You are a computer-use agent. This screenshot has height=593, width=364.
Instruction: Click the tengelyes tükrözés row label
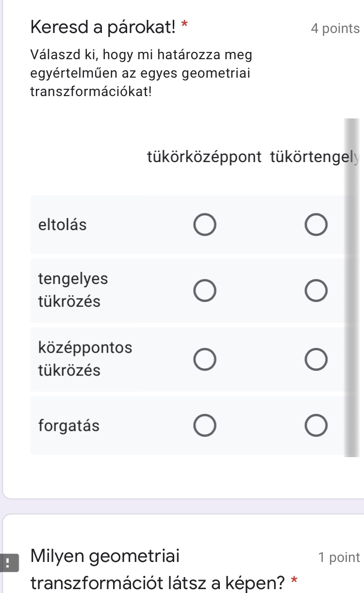tap(73, 290)
